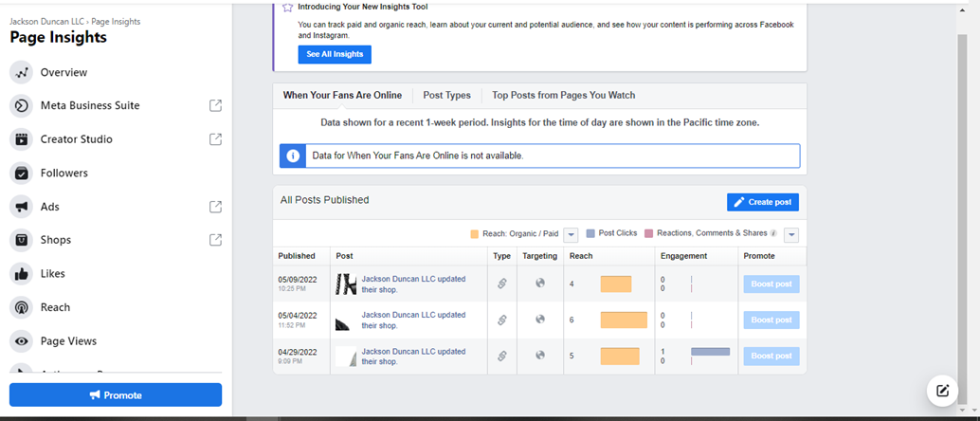
Task: Click the blue Promote button
Action: 116,394
